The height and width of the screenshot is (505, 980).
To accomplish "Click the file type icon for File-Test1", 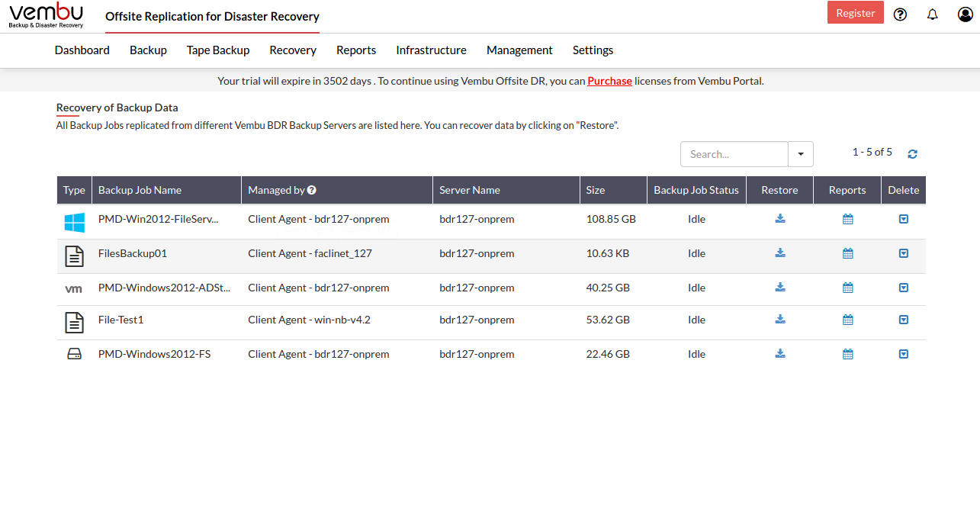I will (x=74, y=323).
